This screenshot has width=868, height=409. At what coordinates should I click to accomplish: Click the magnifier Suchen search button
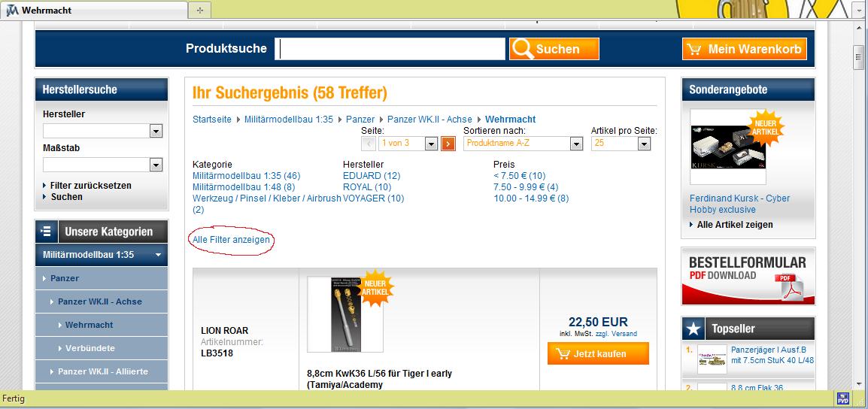554,49
